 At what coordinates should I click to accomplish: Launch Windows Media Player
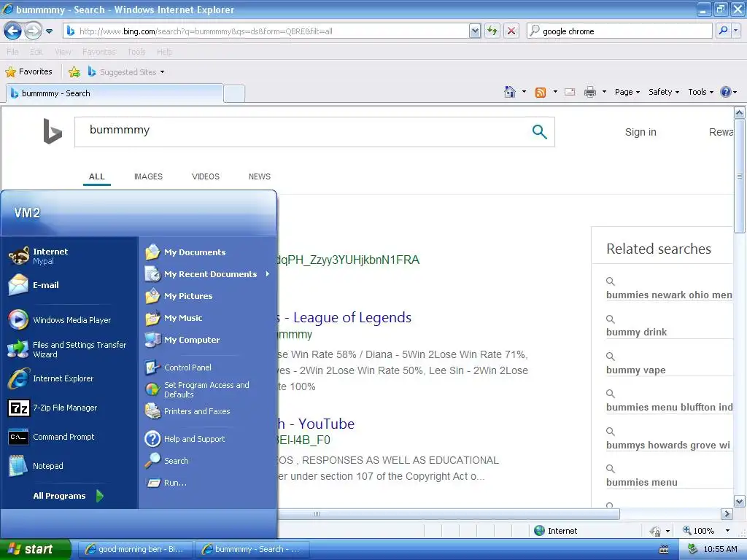[69, 320]
